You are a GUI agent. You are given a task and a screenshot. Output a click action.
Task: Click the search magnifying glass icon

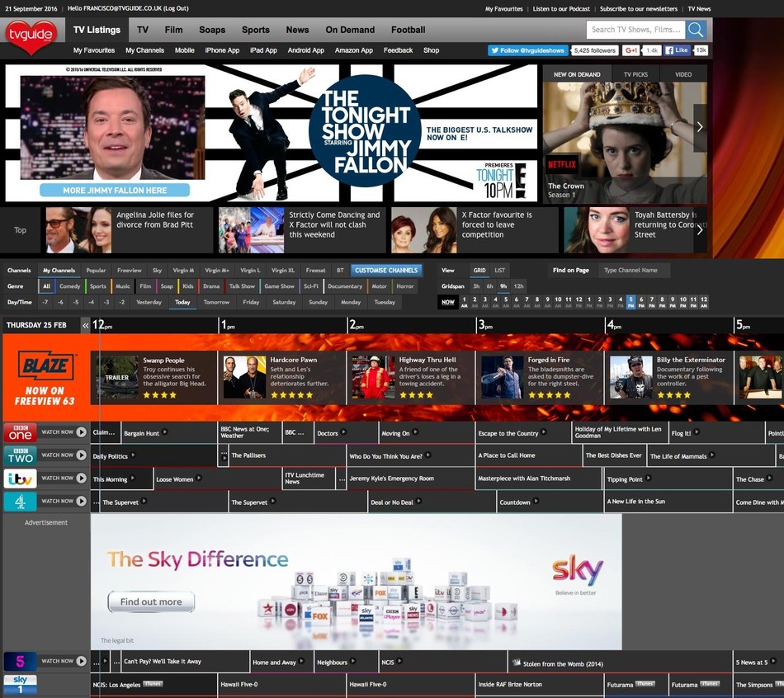[x=696, y=29]
